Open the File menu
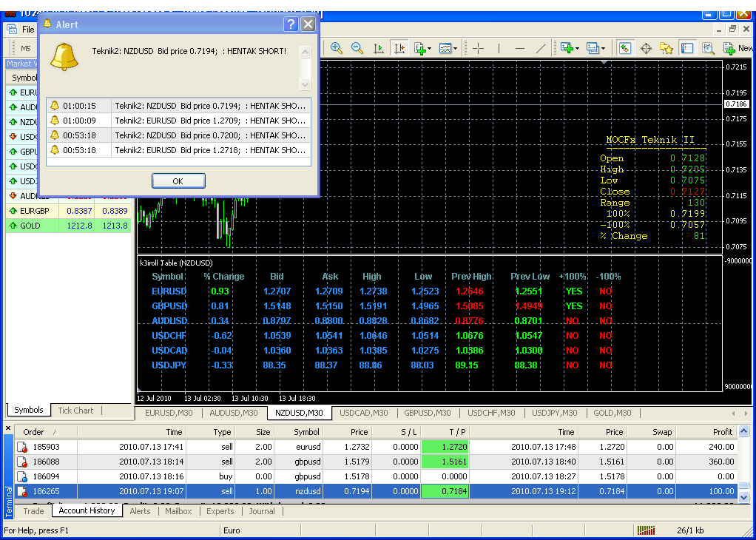The height and width of the screenshot is (540, 756). (28, 30)
